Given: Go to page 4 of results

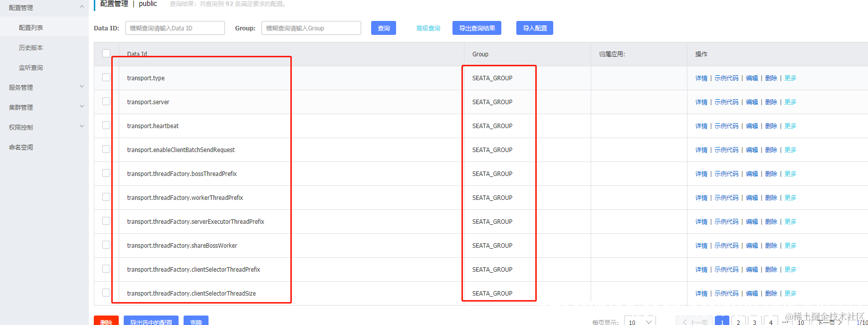Looking at the screenshot, I should click(771, 322).
